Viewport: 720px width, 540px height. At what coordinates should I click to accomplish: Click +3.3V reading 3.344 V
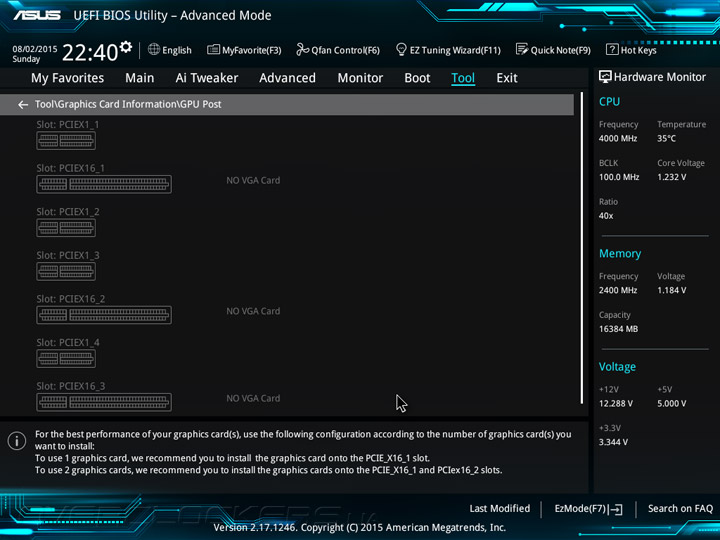point(613,442)
